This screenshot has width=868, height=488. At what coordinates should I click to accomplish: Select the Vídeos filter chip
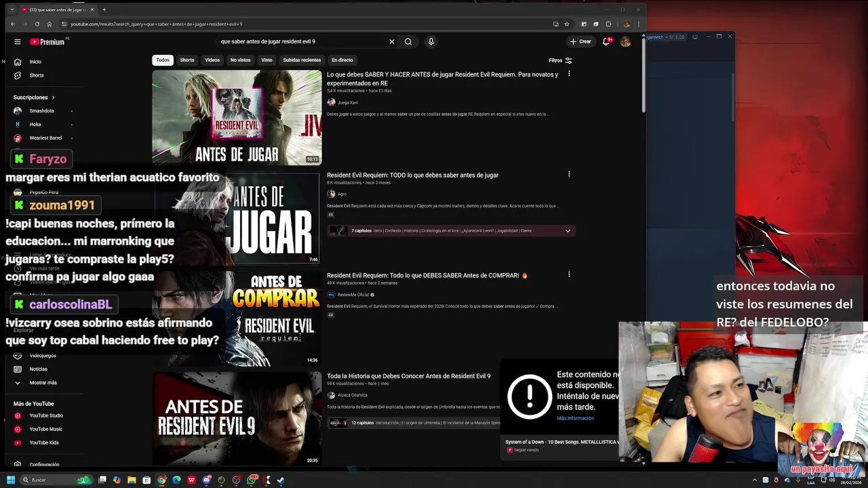pyautogui.click(x=212, y=60)
